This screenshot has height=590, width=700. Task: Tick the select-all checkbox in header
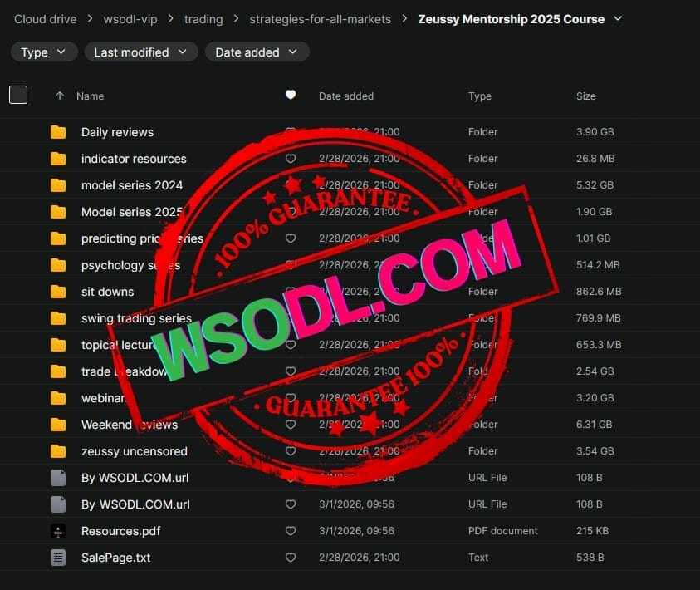(18, 95)
